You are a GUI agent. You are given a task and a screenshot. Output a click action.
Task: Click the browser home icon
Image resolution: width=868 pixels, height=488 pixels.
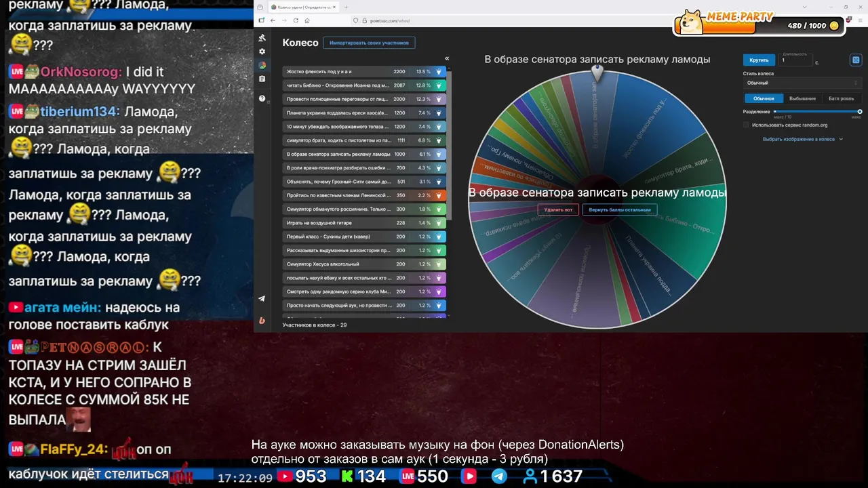pos(306,20)
